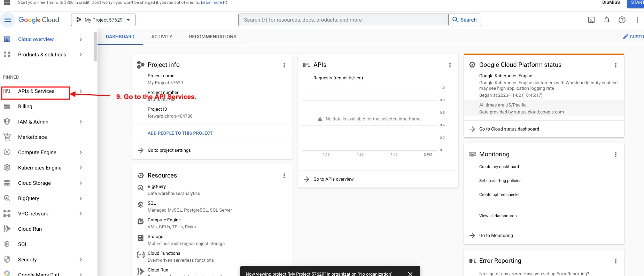The width and height of the screenshot is (644, 276).
Task: Expand Compute Engine submenu arrow
Action: pos(81,152)
